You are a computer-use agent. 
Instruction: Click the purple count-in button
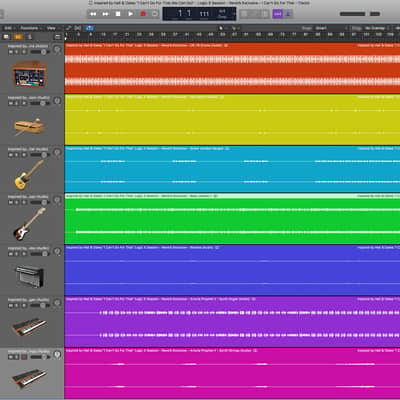[x=277, y=14]
